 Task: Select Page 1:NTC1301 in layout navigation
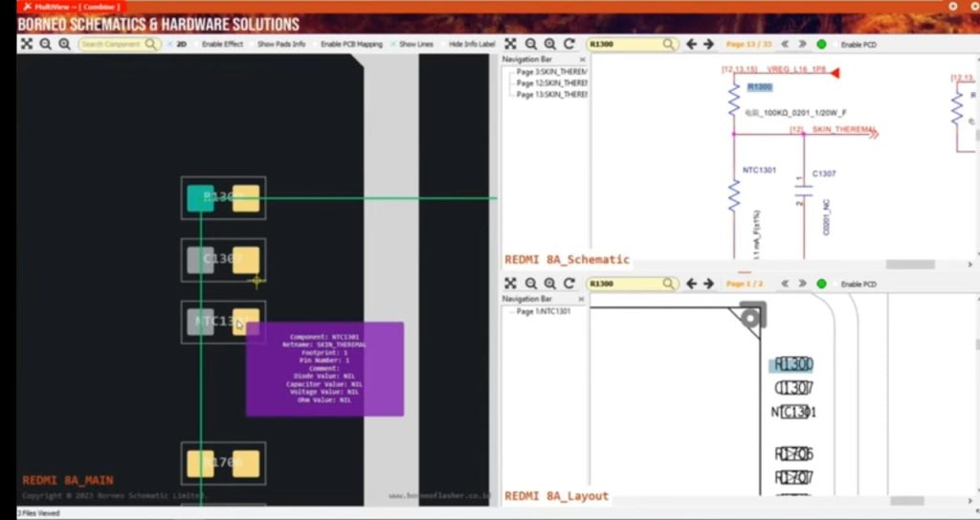coord(547,312)
